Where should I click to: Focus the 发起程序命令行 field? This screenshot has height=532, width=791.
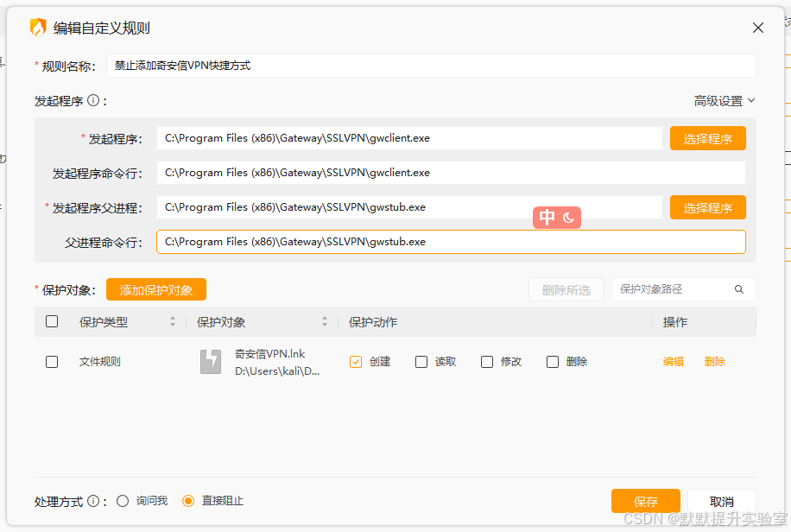pyautogui.click(x=451, y=173)
